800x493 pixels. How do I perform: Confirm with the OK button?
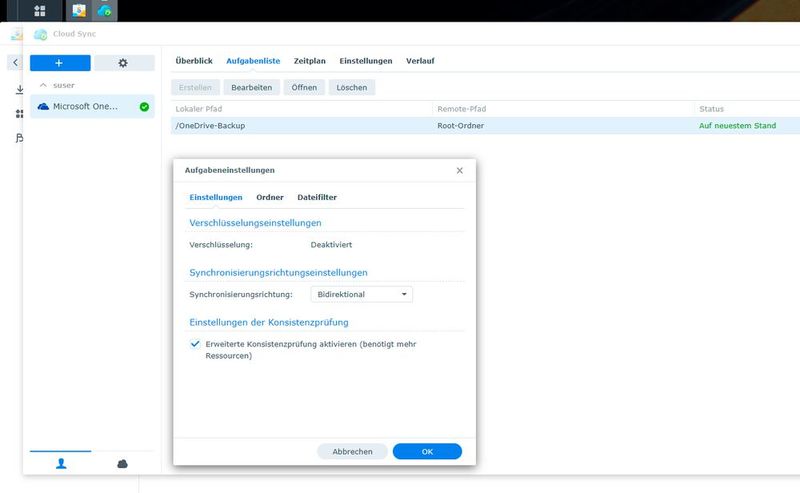pyautogui.click(x=427, y=452)
